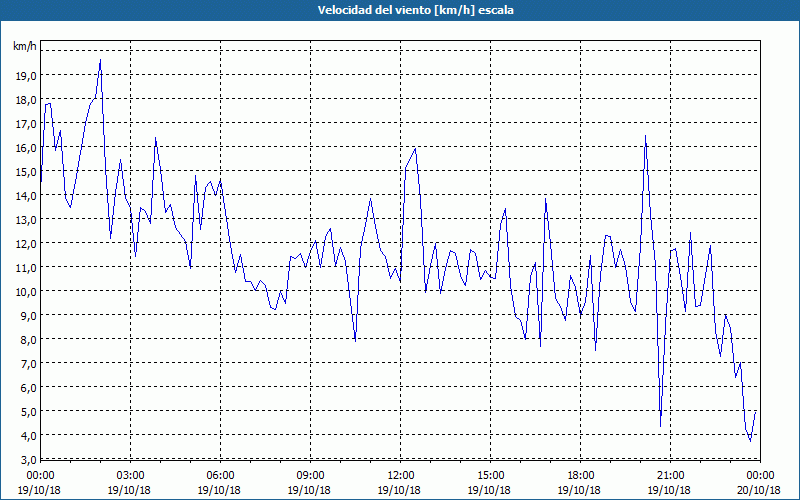This screenshot has width=800, height=500.
Task: Click the 19,0 y-axis label
Action: tap(27, 76)
